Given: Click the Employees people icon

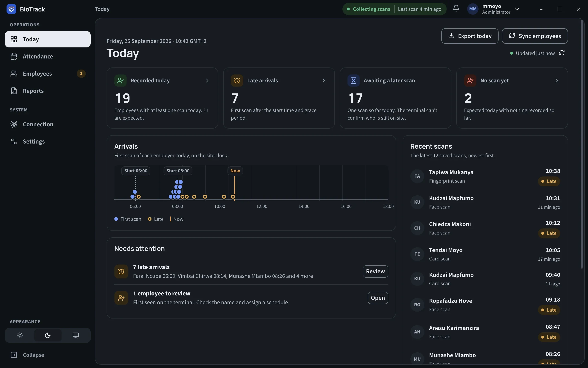Looking at the screenshot, I should point(14,74).
